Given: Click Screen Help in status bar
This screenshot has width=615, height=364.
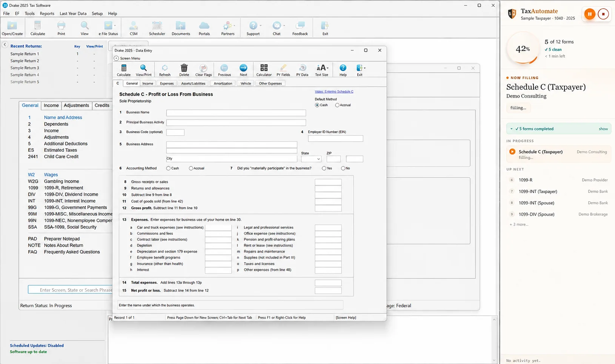Looking at the screenshot, I should [346, 318].
